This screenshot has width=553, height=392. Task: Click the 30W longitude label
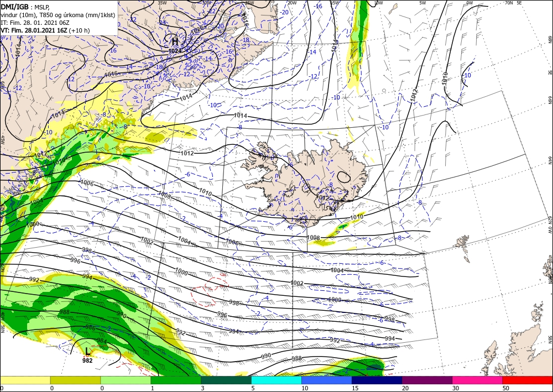point(207,3)
